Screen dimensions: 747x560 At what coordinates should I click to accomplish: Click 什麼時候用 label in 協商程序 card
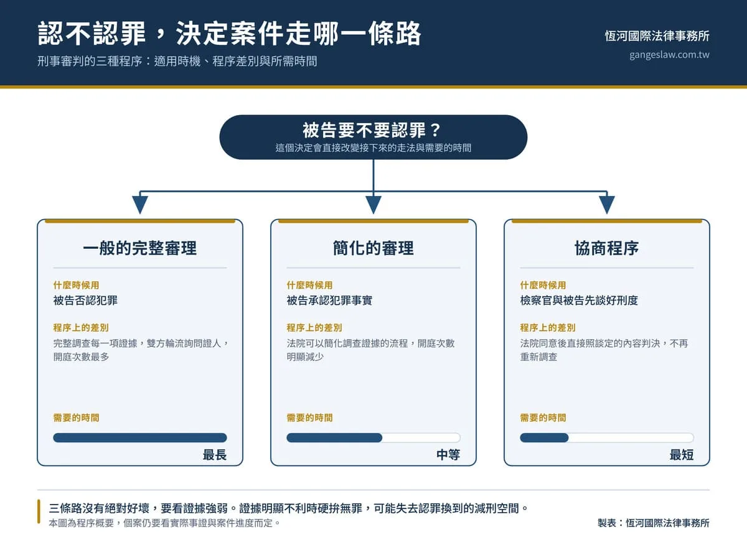[x=543, y=285]
